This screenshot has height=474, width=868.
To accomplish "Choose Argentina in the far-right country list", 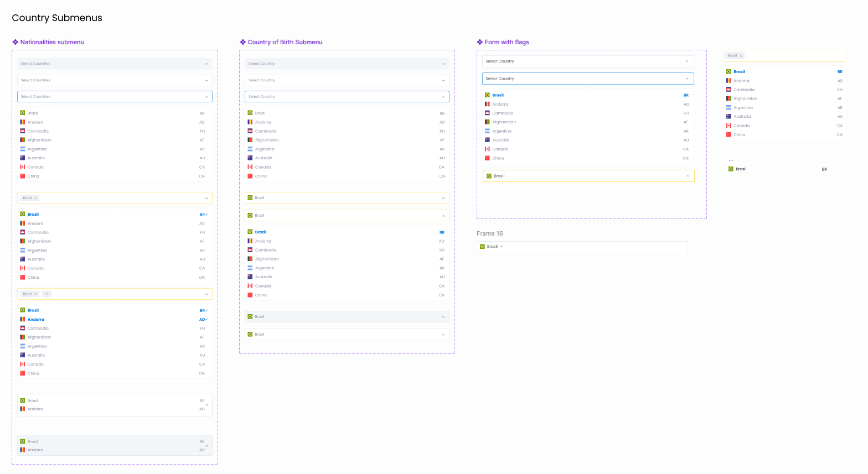I will [743, 108].
